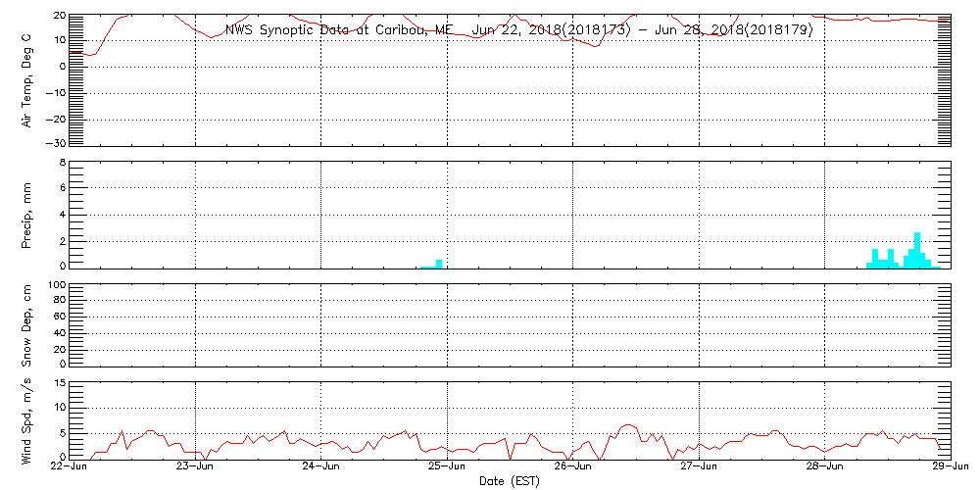This screenshot has width=980, height=490.
Task: Pick the 26-Jun date tick label
Action: pyautogui.click(x=573, y=467)
